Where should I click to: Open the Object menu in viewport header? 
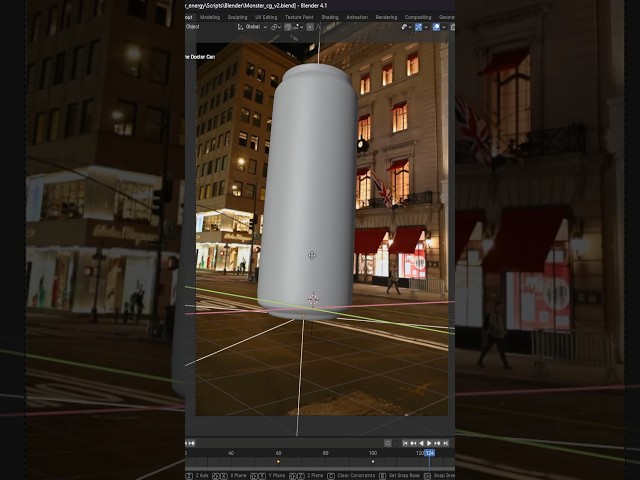tap(193, 27)
